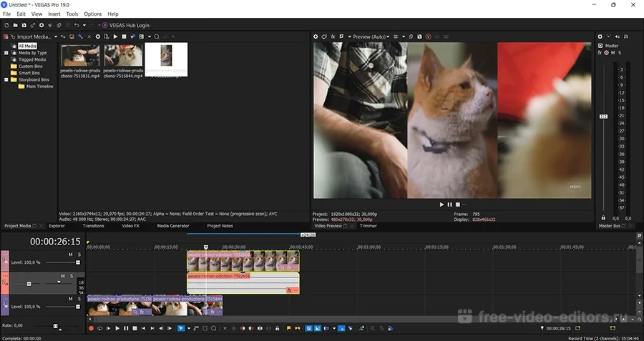This screenshot has width=644, height=341.
Task: Click the Master bus fx icon
Action: click(600, 52)
